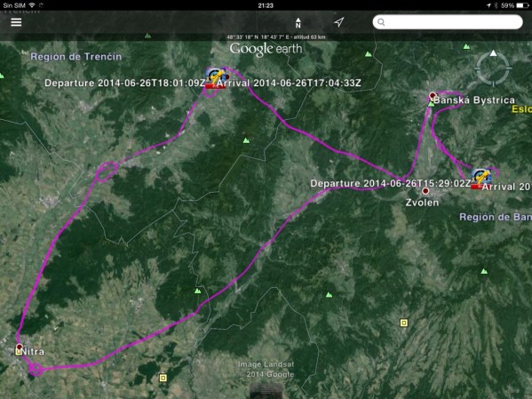Open Departure 2014-06-26T18:01:09Z label
The image size is (532, 399).
125,84
